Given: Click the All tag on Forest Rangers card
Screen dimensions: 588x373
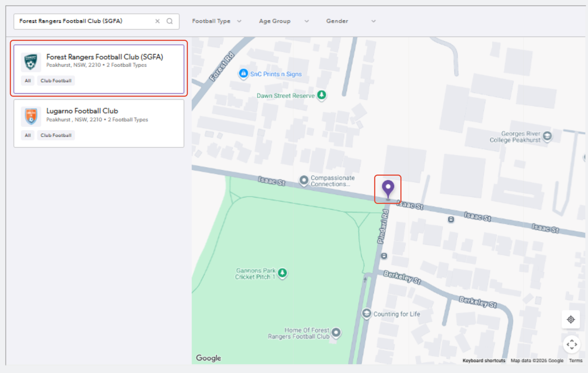Looking at the screenshot, I should click(28, 81).
